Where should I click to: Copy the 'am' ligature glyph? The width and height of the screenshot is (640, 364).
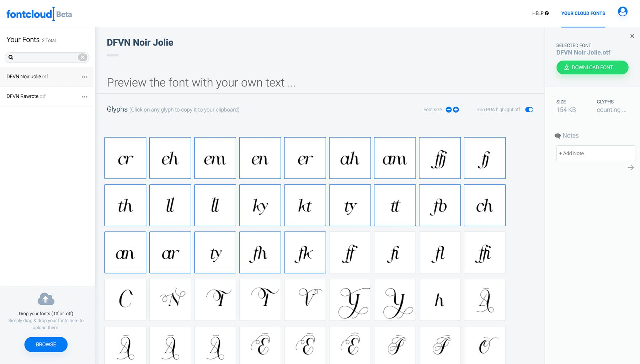pos(395,158)
